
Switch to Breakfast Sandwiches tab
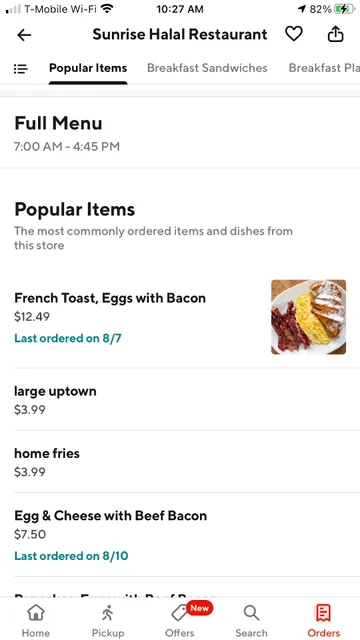point(207,68)
